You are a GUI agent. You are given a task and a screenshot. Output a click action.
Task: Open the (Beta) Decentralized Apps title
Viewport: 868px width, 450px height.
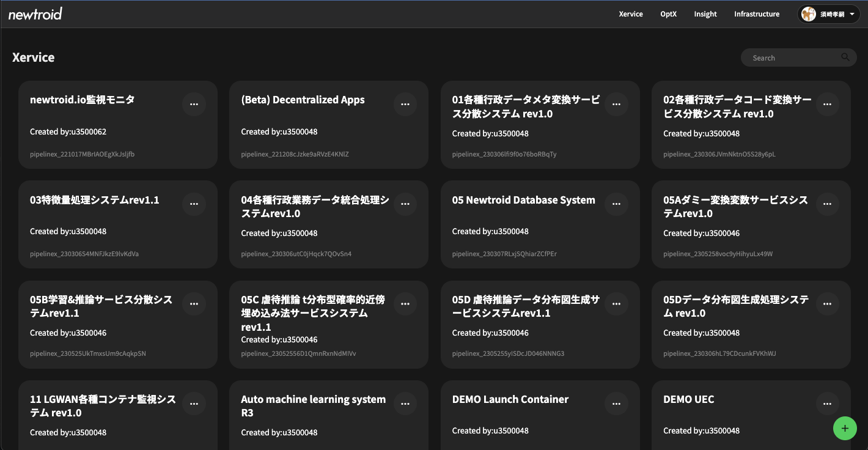tap(303, 100)
